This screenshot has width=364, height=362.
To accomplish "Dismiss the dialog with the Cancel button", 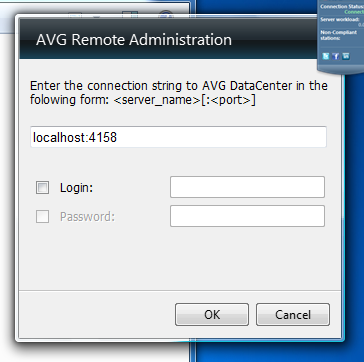I will (x=293, y=314).
